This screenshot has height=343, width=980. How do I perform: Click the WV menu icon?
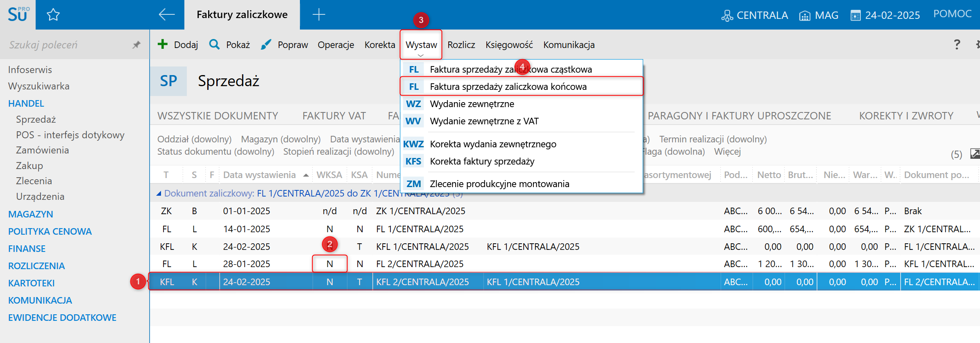pos(413,121)
